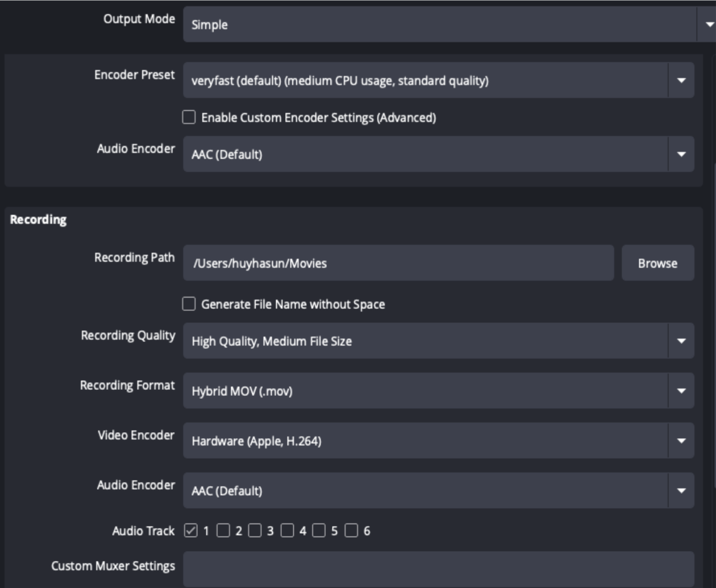Enable Audio Track 3 checkbox
This screenshot has height=588, width=716.
(x=255, y=531)
